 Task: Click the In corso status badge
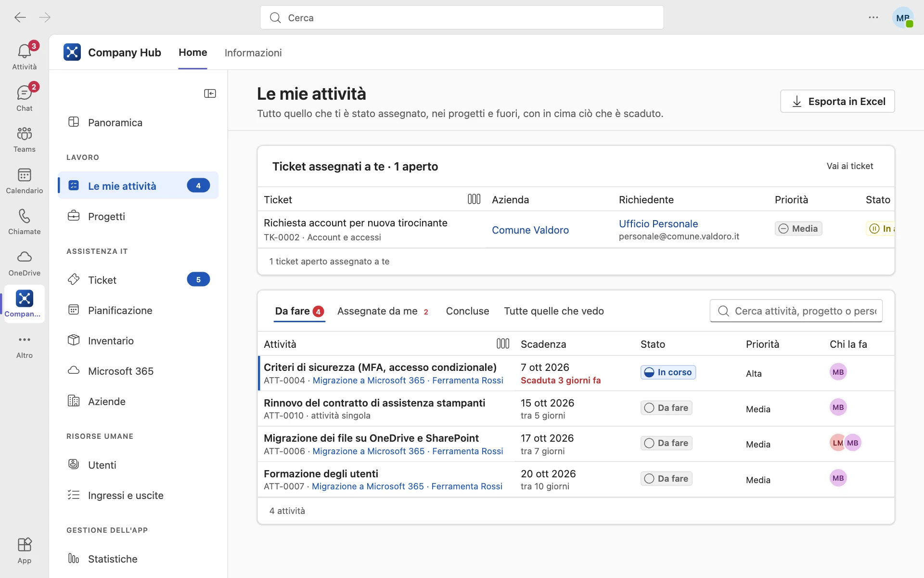pyautogui.click(x=668, y=372)
